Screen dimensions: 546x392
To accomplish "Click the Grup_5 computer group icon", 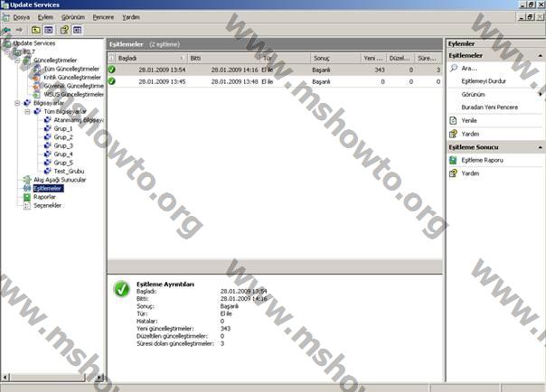I will 48,163.
